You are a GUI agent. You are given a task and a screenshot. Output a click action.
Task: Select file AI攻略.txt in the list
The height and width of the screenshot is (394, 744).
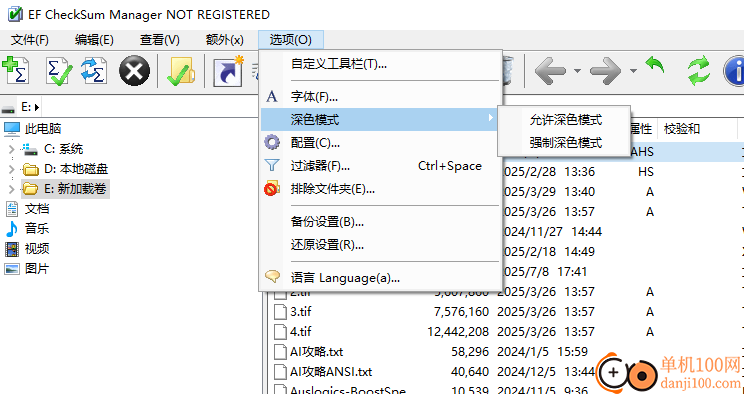pyautogui.click(x=316, y=352)
